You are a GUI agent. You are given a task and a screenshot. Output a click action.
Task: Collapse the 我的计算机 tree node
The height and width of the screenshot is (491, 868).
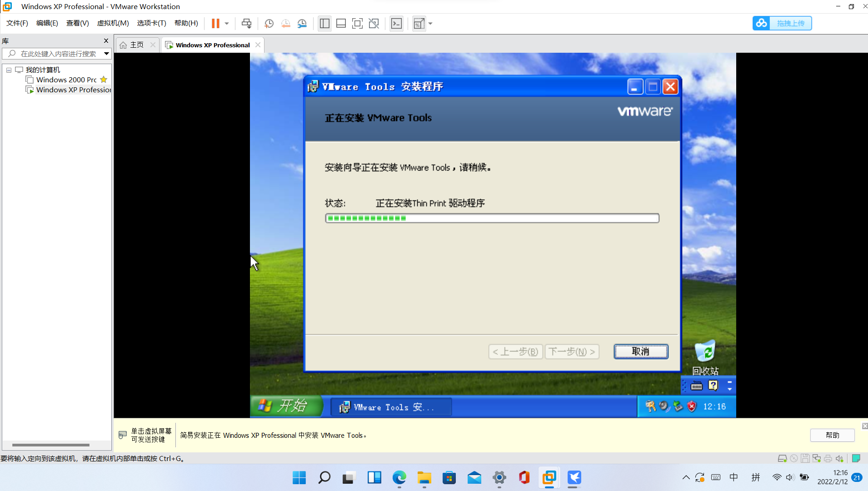[9, 70]
